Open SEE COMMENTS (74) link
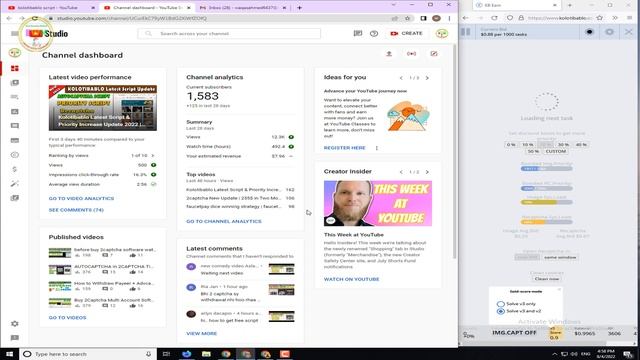 (76, 210)
